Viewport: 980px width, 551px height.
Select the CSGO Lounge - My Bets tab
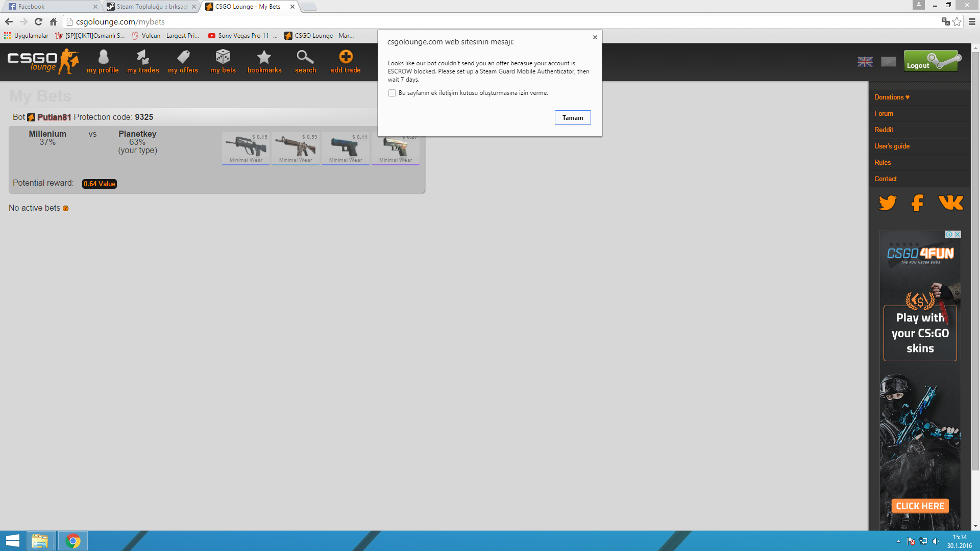[250, 7]
